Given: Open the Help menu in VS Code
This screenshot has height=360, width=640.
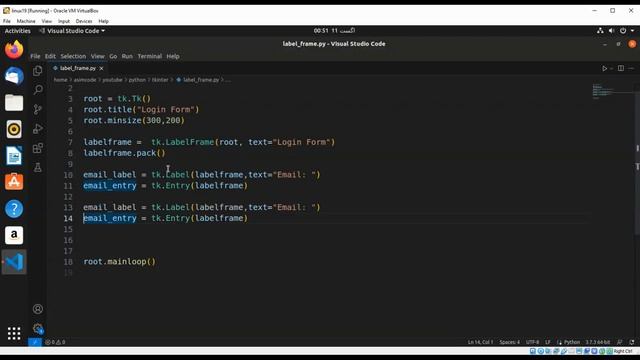Looking at the screenshot, I should 173,56.
